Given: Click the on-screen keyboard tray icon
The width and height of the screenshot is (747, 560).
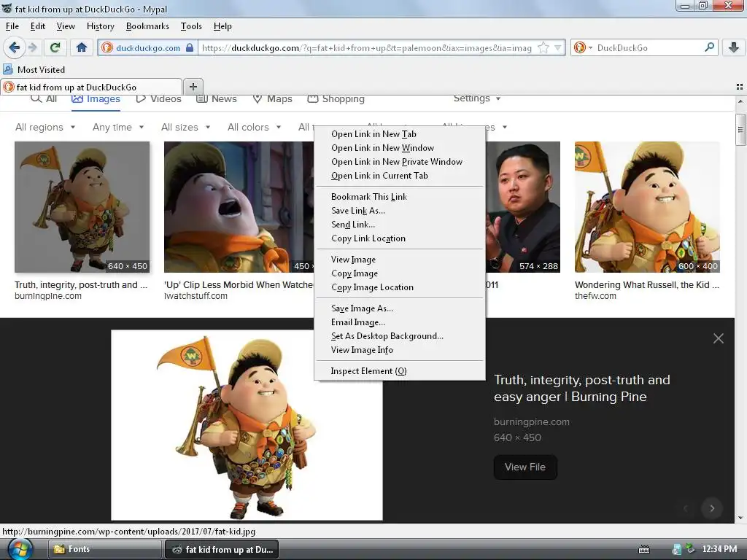Looking at the screenshot, I should pyautogui.click(x=644, y=550).
